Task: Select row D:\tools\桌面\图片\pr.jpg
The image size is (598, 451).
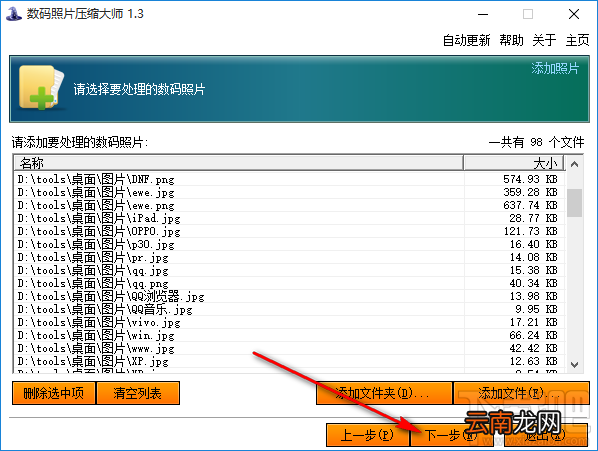Action: click(289, 257)
